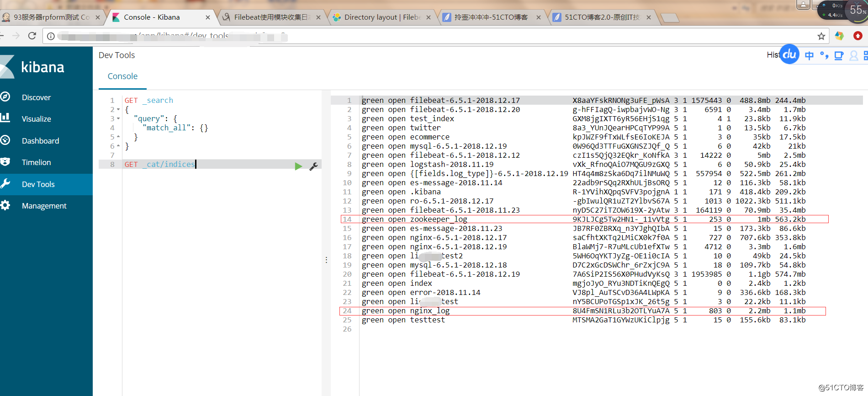Viewport: 868px width, 396px height.
Task: Toggle the fold marker at editor line 5
Action: click(x=118, y=137)
